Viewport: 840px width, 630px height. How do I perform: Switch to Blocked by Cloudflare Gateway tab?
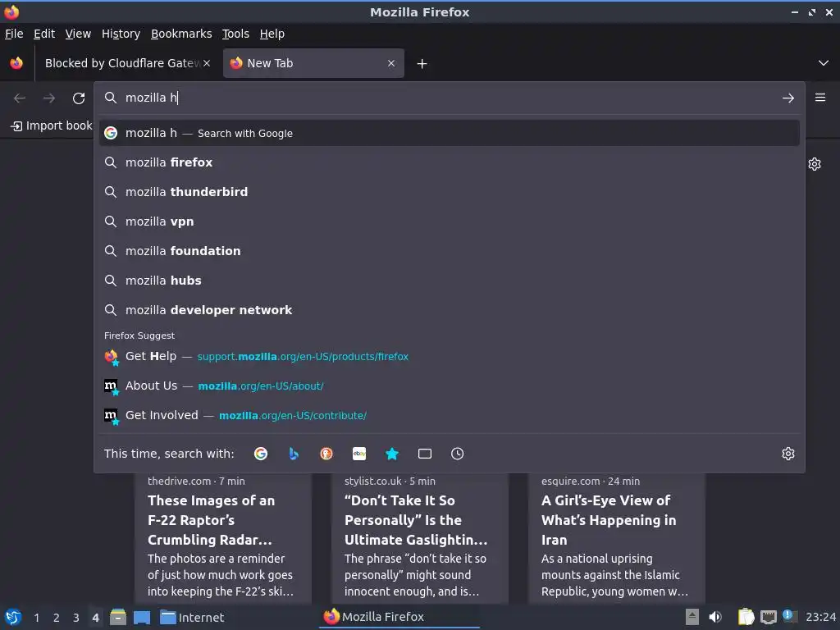[x=122, y=63]
